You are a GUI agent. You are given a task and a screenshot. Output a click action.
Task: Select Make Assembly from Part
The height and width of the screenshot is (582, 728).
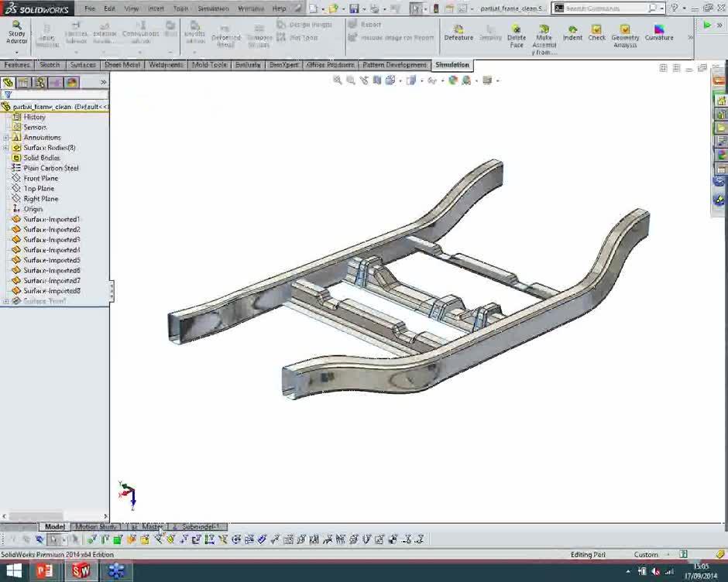[544, 35]
